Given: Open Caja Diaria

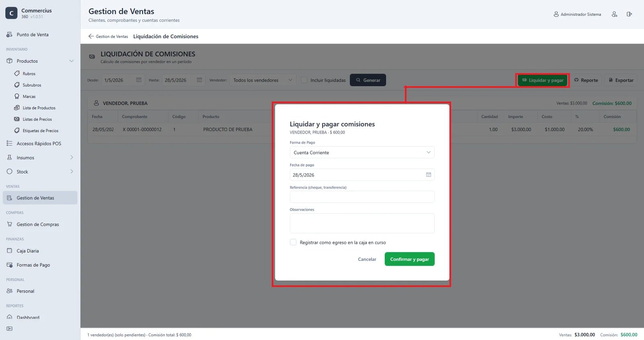Looking at the screenshot, I should pyautogui.click(x=27, y=251).
